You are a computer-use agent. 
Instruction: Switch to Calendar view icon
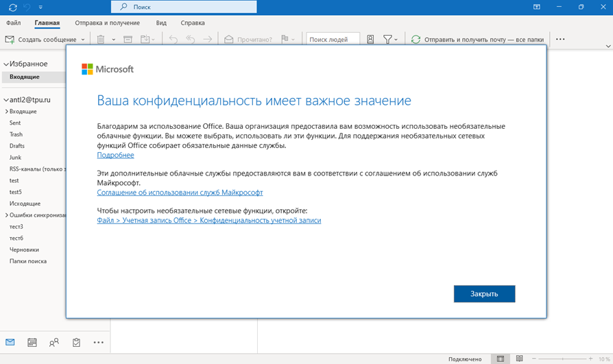(x=32, y=343)
